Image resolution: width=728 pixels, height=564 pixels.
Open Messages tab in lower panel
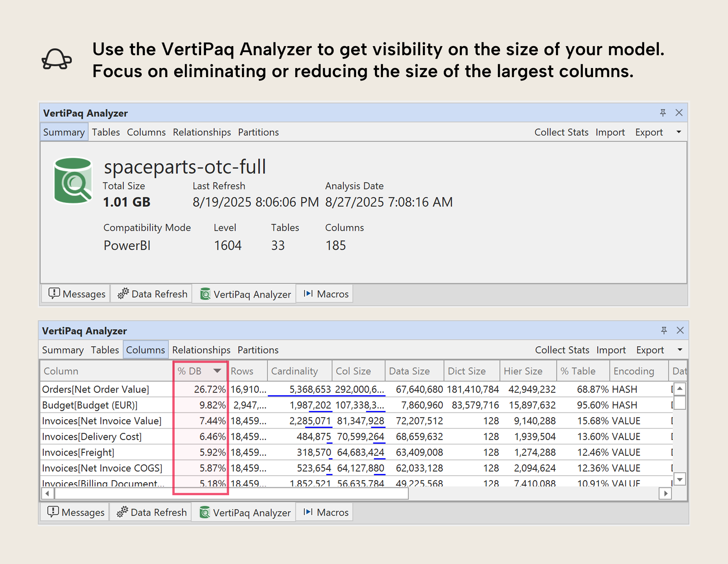tap(75, 512)
